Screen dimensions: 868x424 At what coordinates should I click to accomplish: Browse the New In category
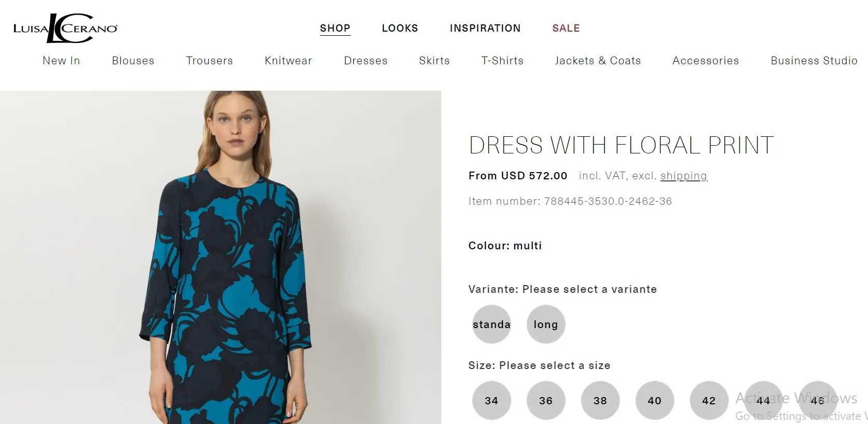(61, 61)
